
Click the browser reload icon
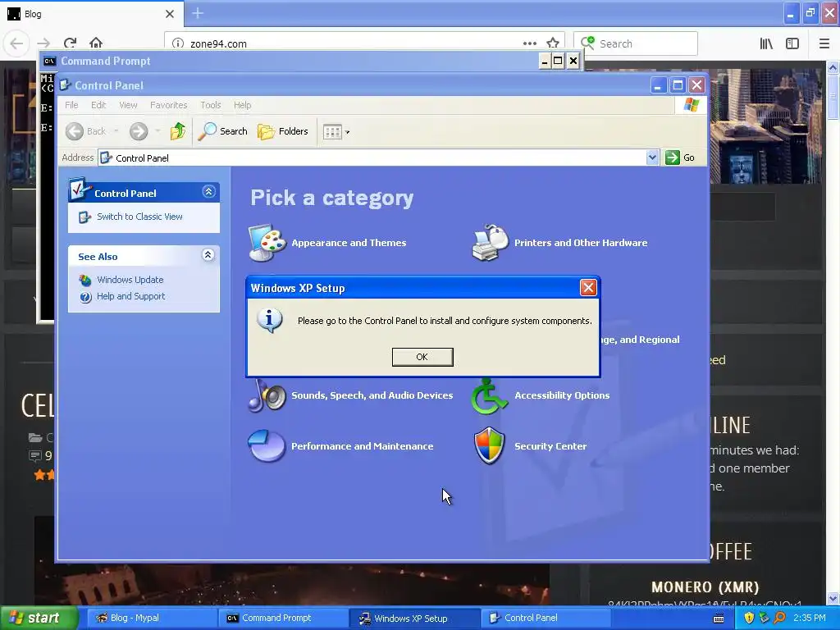pyautogui.click(x=70, y=43)
